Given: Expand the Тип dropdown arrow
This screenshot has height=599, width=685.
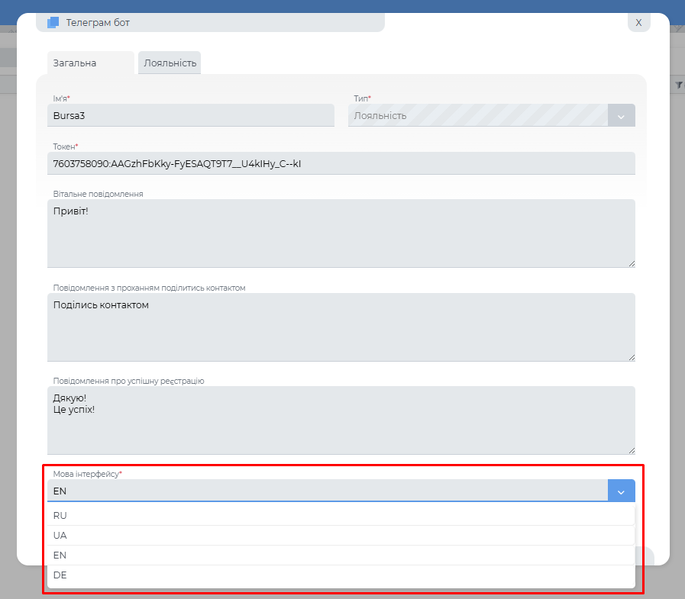Looking at the screenshot, I should click(621, 116).
